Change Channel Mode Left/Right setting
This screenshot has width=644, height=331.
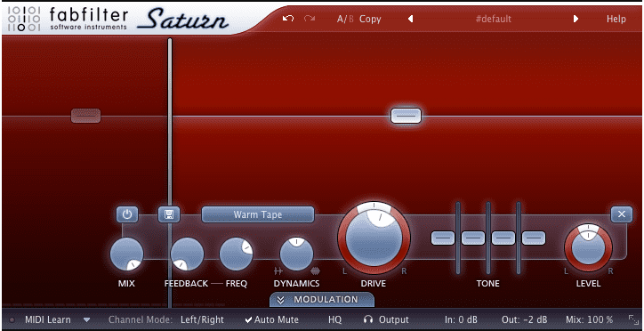pyautogui.click(x=202, y=319)
